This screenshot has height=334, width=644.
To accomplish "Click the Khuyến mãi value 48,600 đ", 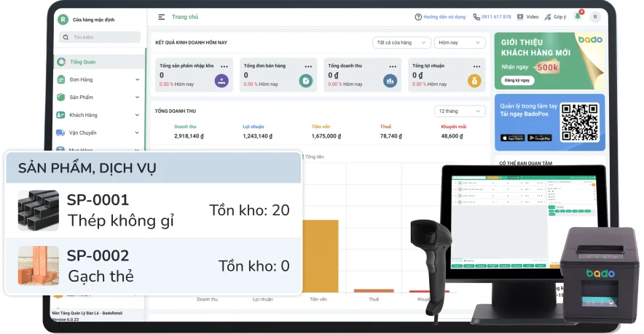I will pyautogui.click(x=452, y=136).
